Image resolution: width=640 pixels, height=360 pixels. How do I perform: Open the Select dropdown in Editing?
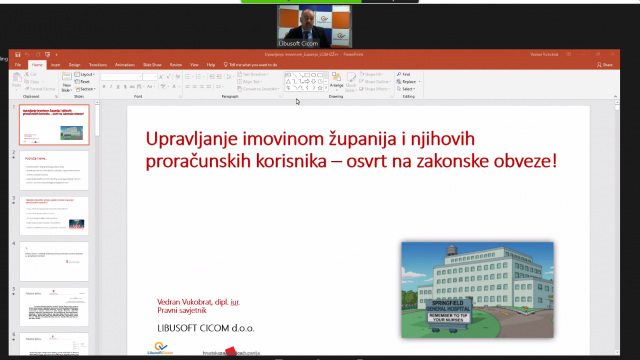406,89
